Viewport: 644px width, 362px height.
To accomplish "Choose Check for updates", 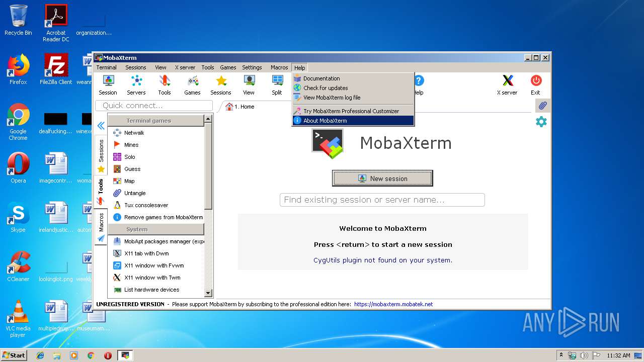I will (x=353, y=88).
